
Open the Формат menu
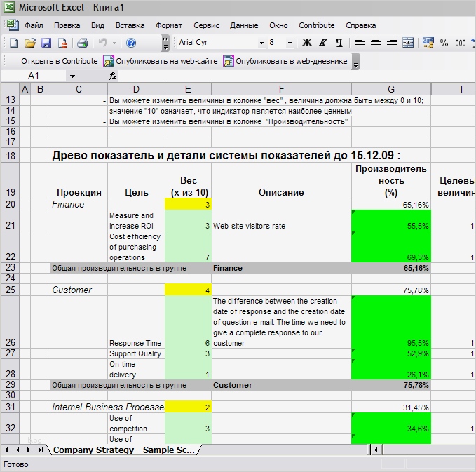click(x=168, y=25)
